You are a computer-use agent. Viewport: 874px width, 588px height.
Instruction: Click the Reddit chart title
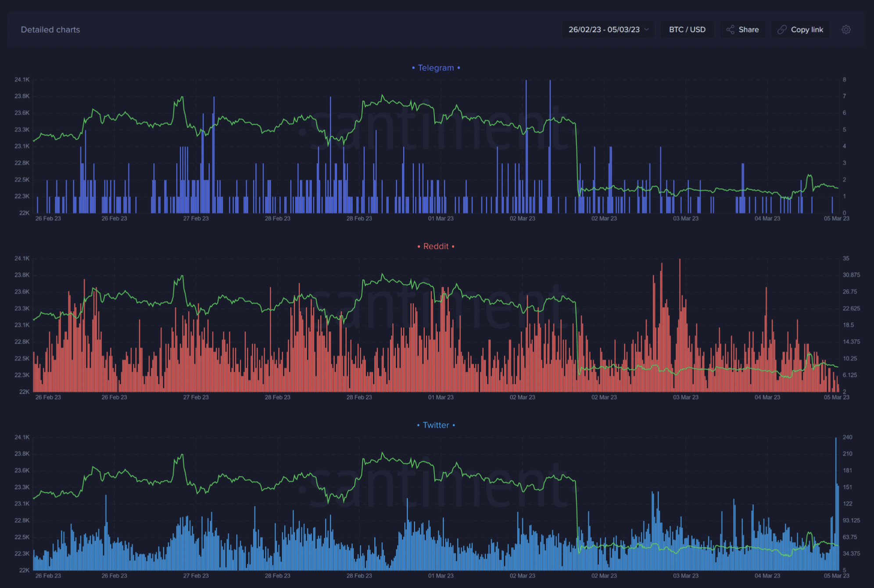(x=436, y=246)
